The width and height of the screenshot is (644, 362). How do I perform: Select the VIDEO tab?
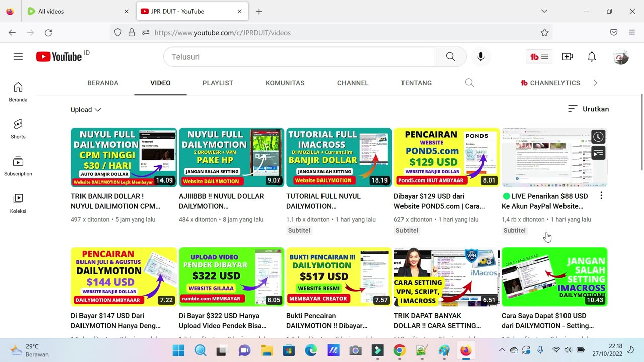point(160,83)
